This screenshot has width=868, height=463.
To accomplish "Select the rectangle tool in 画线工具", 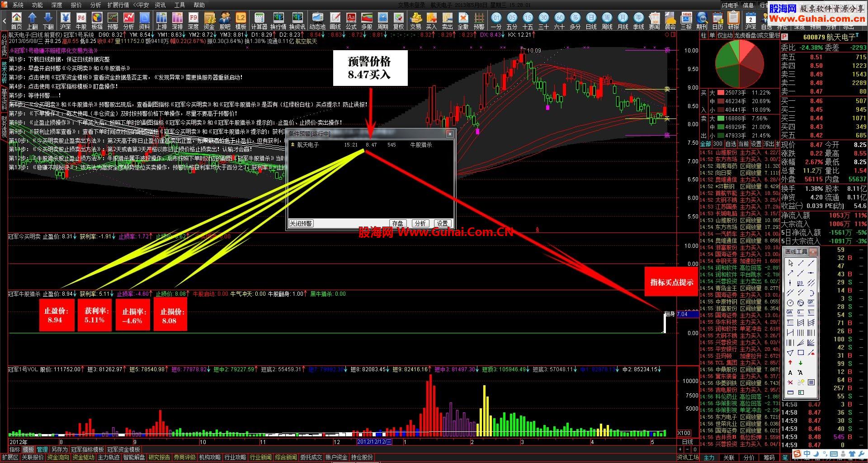I will point(801,353).
